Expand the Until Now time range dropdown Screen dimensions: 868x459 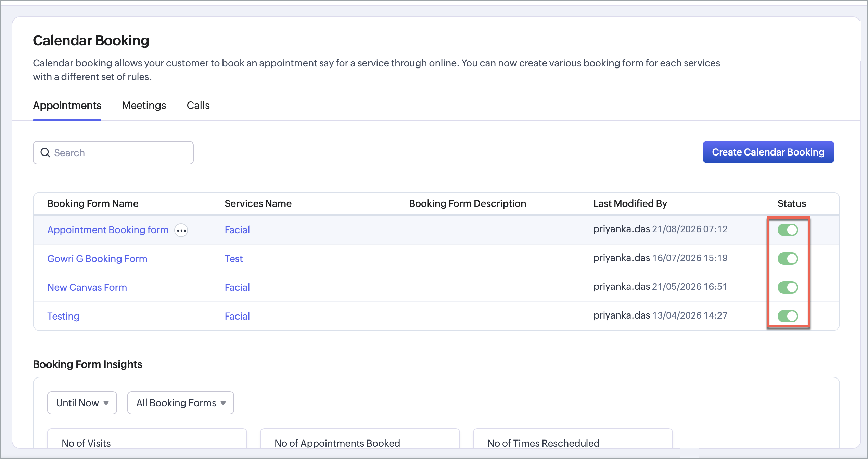click(x=82, y=403)
